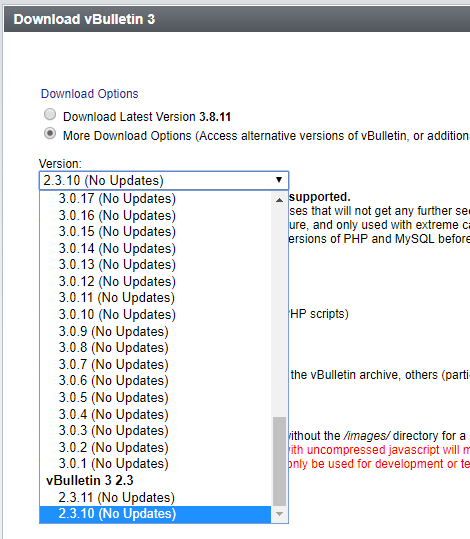Select the 3.0.1 (No Updates) option

(x=155, y=463)
